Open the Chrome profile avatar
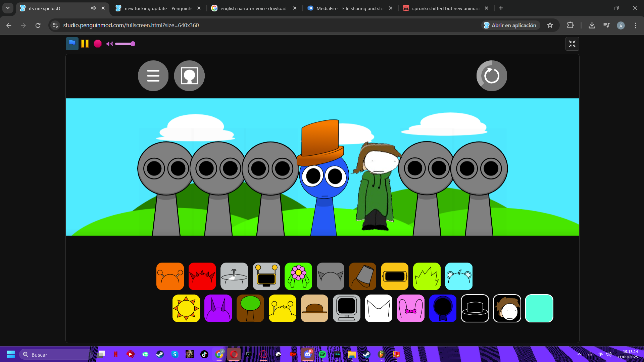The height and width of the screenshot is (362, 644). tap(621, 25)
